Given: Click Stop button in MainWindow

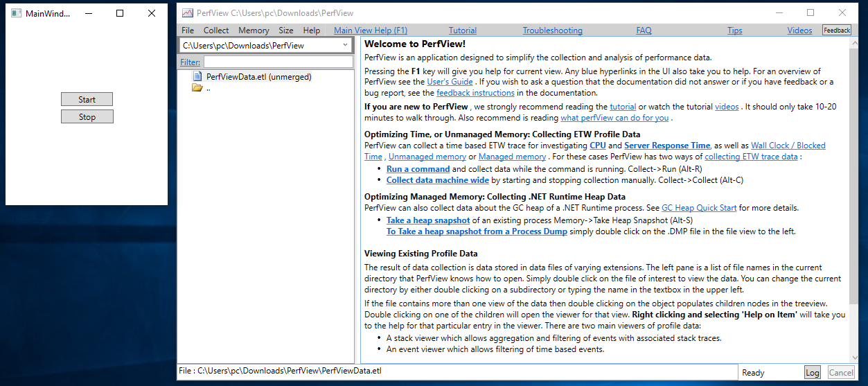Looking at the screenshot, I should pyautogui.click(x=87, y=116).
